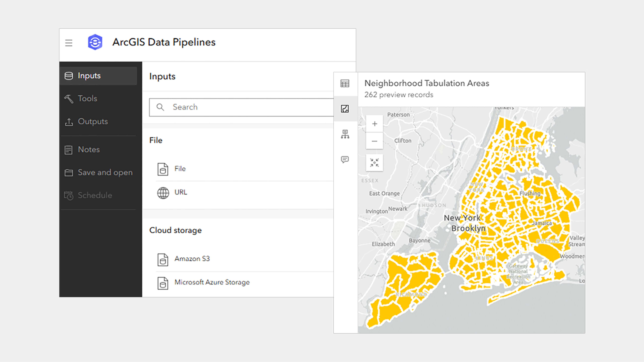Switch to map preview icon
Image resolution: width=644 pixels, height=362 pixels.
(x=345, y=109)
